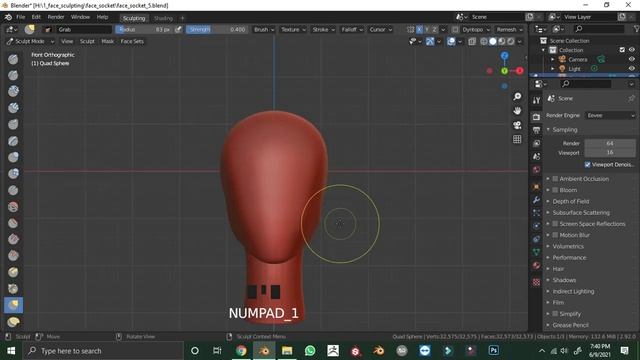Adjust the brush Radius slider
640x360 pixels.
[144, 29]
